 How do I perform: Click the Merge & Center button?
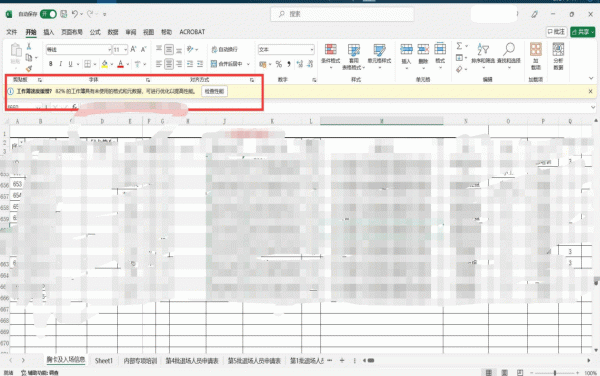coord(227,64)
